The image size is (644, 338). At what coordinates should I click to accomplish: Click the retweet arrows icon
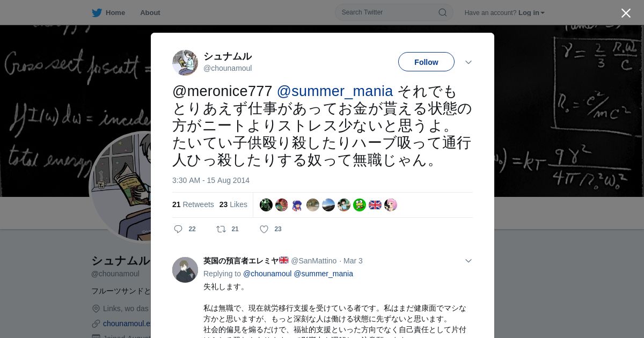pyautogui.click(x=221, y=229)
